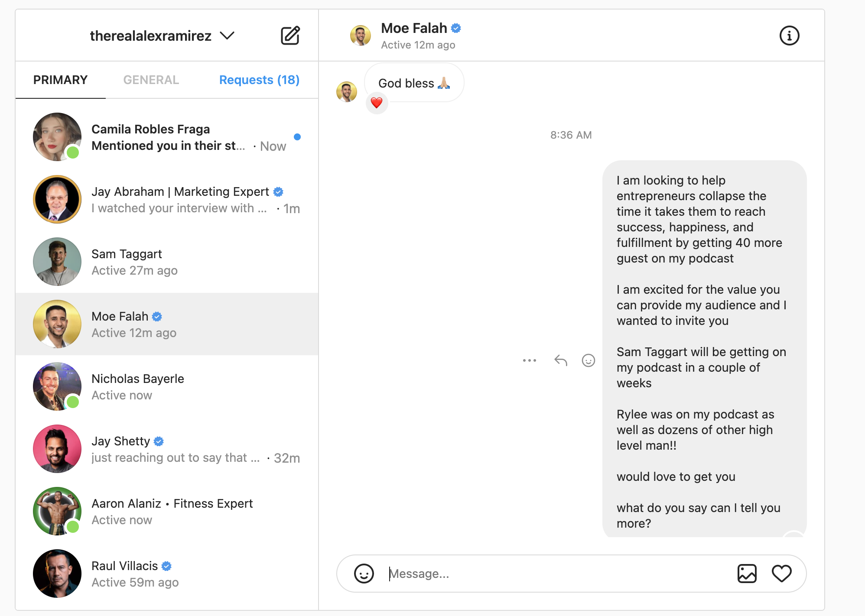The image size is (865, 616).
Task: Open Moe Falah profile from chat header
Action: point(413,28)
